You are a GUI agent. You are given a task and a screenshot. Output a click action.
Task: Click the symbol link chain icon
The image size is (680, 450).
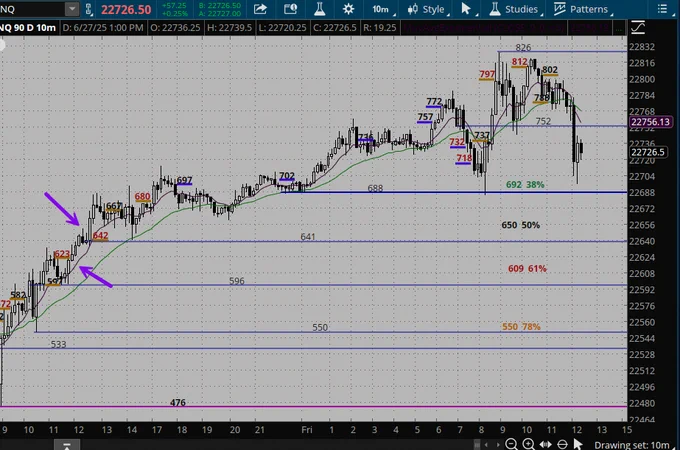coord(88,9)
